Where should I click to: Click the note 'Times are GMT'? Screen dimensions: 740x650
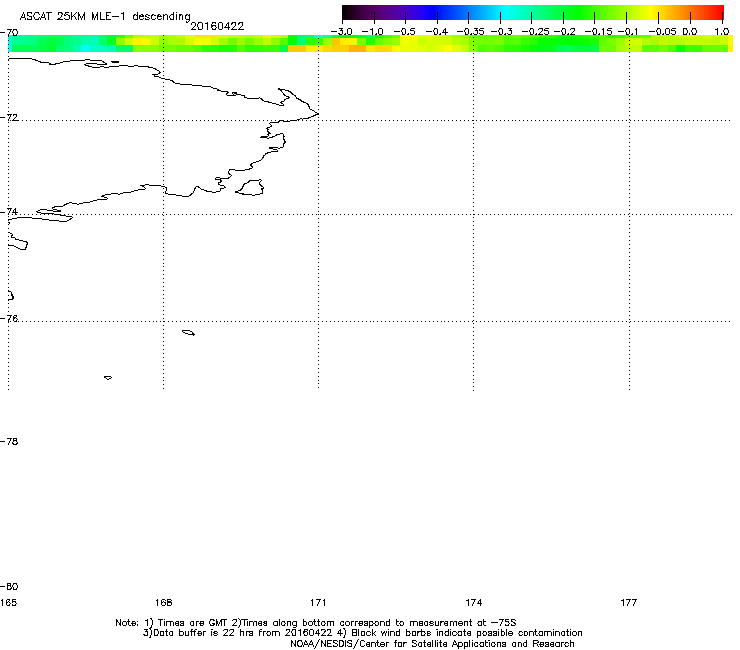(x=193, y=623)
